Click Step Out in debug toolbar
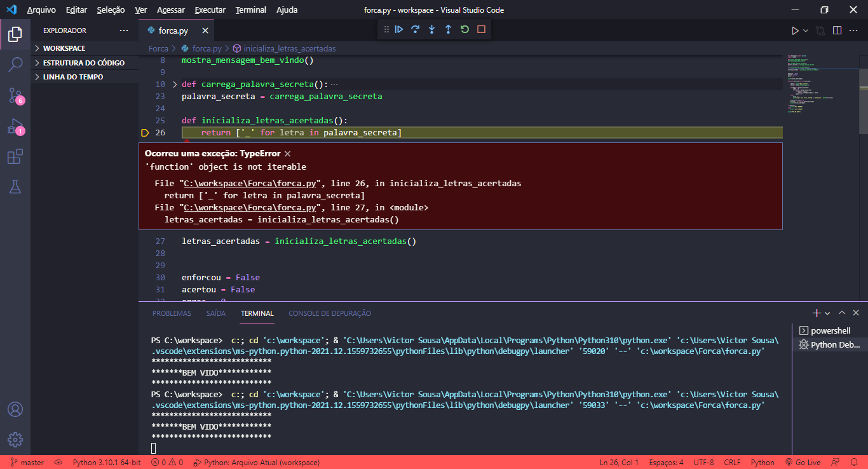The image size is (868, 469). click(448, 29)
